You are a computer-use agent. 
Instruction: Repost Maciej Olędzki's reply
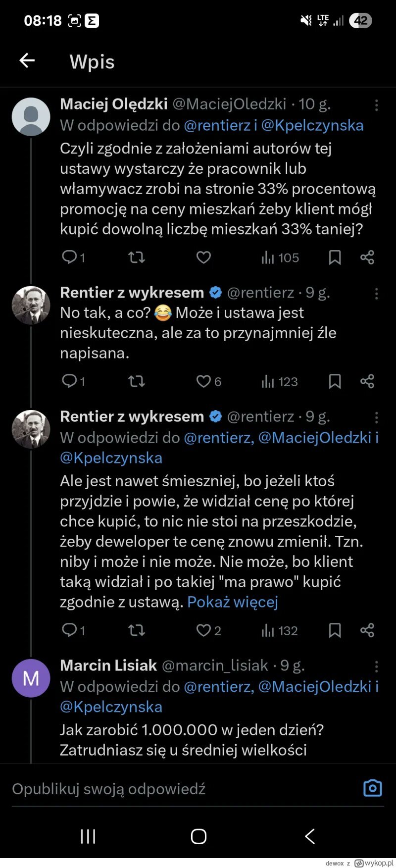click(x=137, y=257)
